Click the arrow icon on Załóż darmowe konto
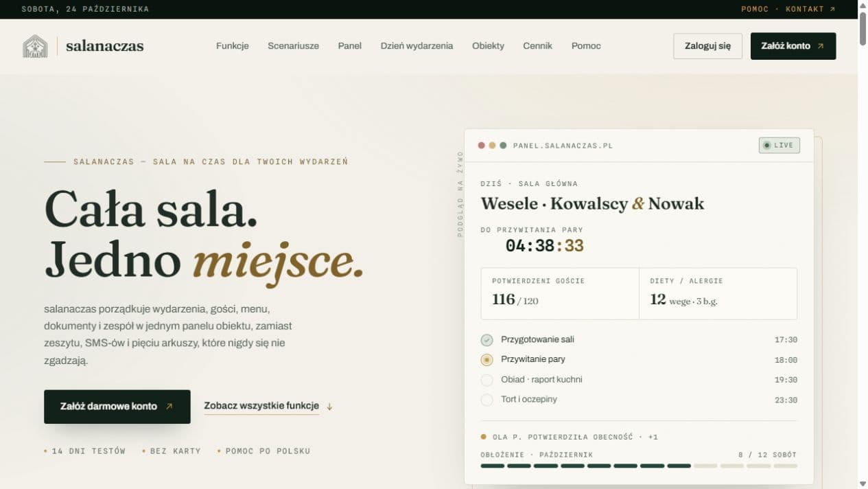Screen dimensions: 868x489 pos(169,407)
